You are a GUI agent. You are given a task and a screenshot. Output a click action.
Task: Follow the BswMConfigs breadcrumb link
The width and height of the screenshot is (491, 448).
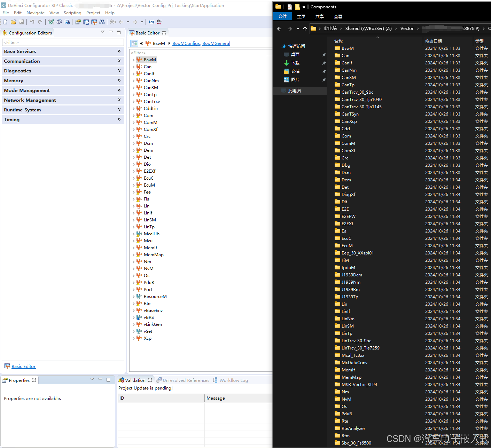point(186,44)
